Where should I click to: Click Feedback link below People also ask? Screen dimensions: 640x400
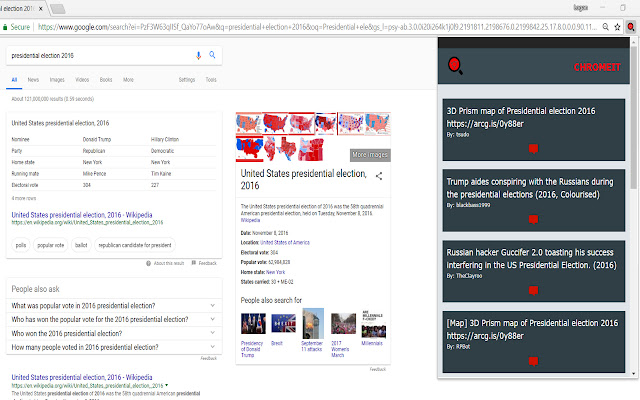(x=209, y=358)
